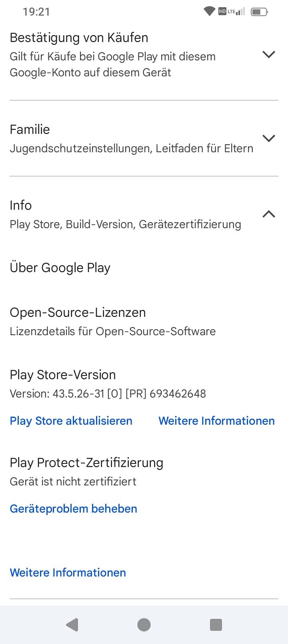The height and width of the screenshot is (644, 288).
Task: Tap the battery indicator icon
Action: tap(259, 12)
